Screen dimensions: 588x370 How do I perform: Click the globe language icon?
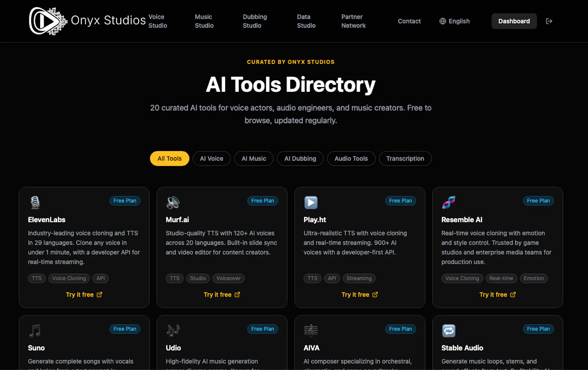click(x=443, y=21)
